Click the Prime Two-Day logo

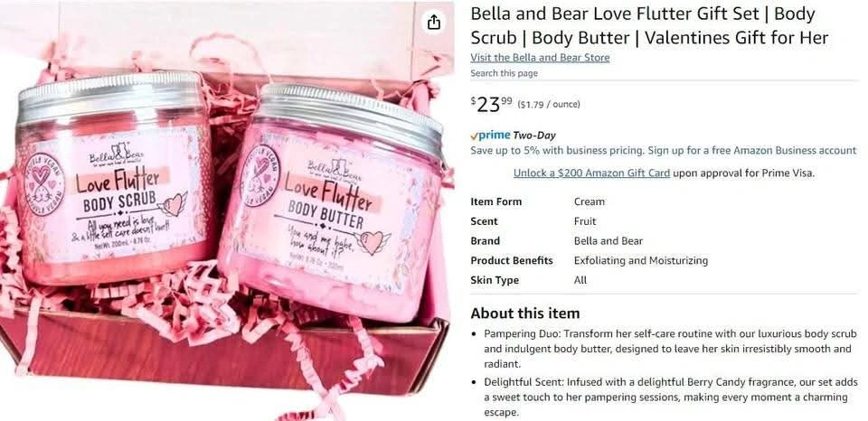pos(513,136)
